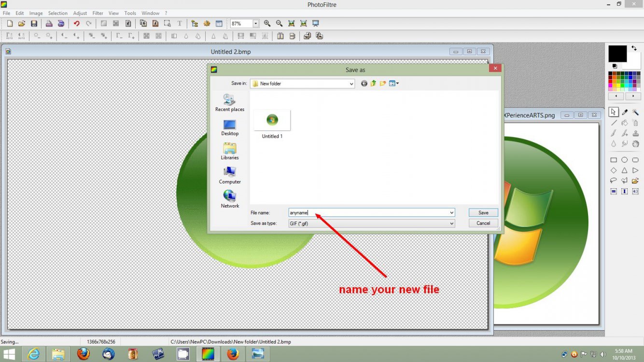644x362 pixels.
Task: Click the Text tool 'T' toolbar icon
Action: 180,23
